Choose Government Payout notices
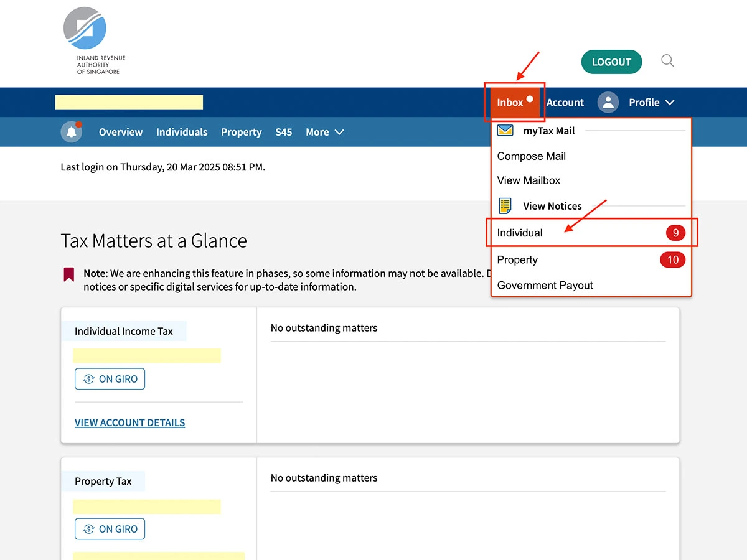Viewport: 747px width, 560px height. (x=545, y=286)
